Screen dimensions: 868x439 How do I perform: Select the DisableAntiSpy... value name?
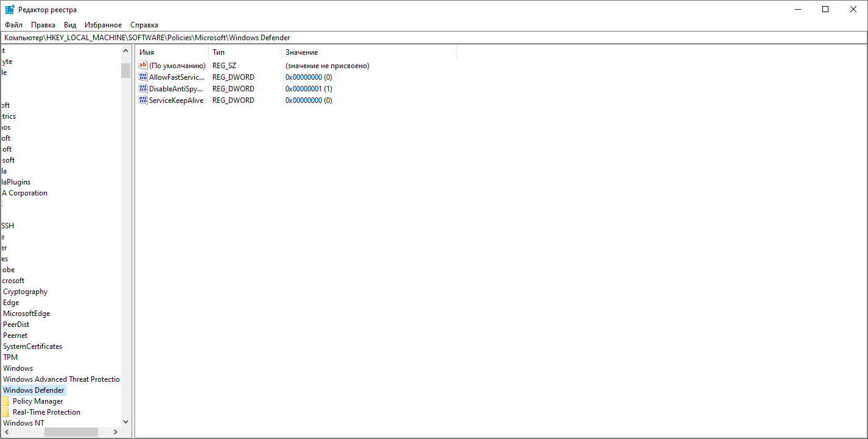pyautogui.click(x=176, y=88)
